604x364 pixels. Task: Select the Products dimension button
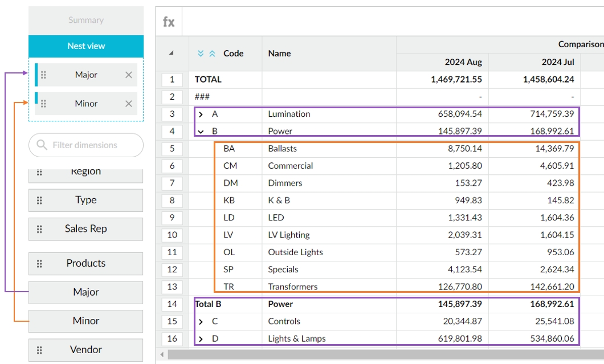(86, 263)
